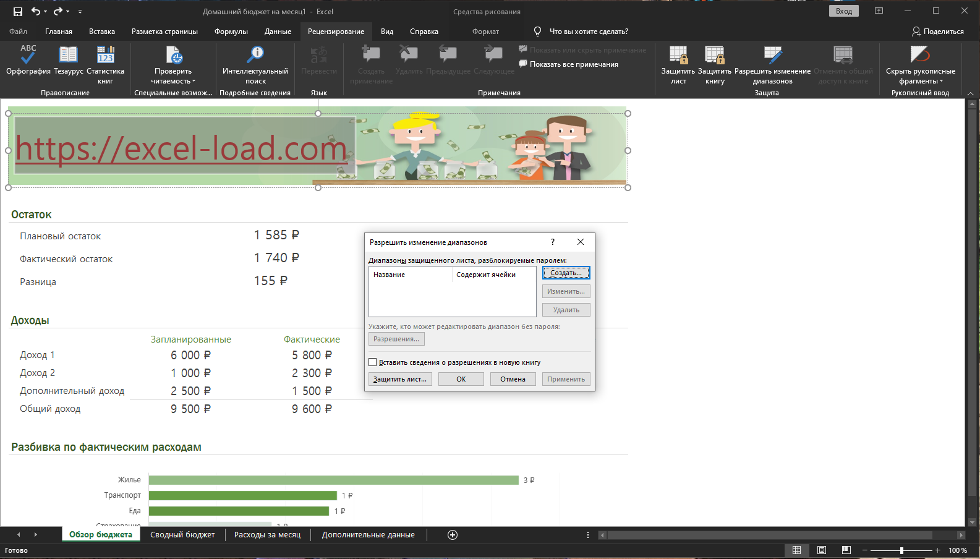Close the Разрешить изменение диапазонов dialog
980x559 pixels.
point(581,242)
